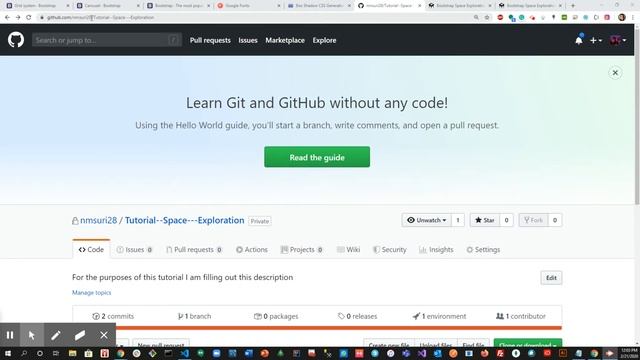This screenshot has height=360, width=640.
Task: Open Pull requests in the top navigation
Action: click(210, 40)
